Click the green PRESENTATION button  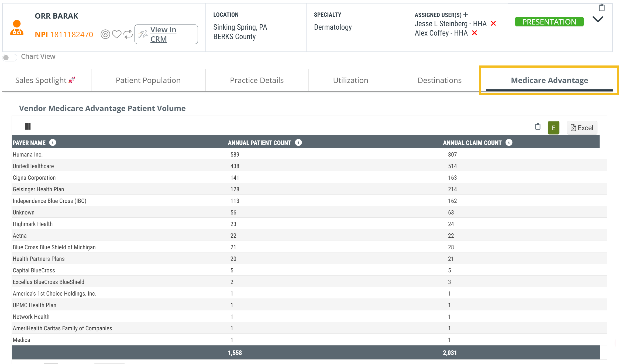(549, 22)
